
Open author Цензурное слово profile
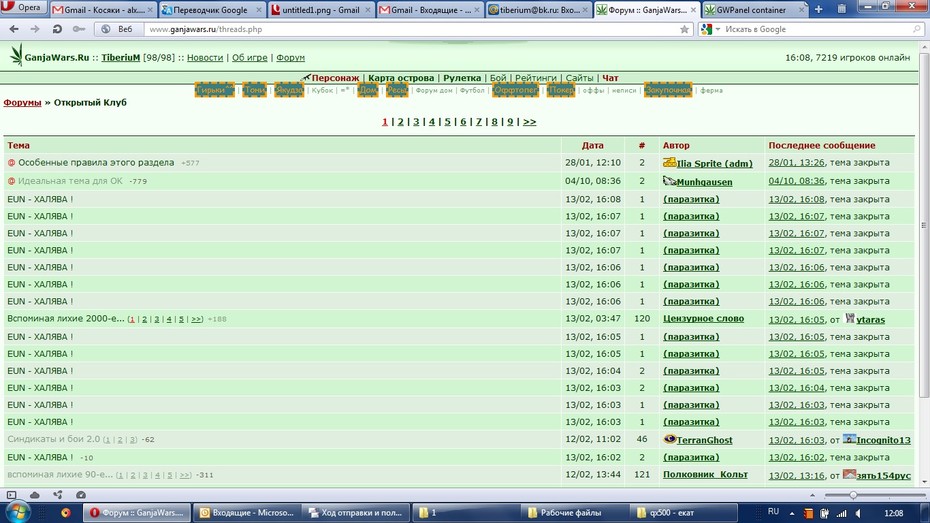[x=703, y=318]
